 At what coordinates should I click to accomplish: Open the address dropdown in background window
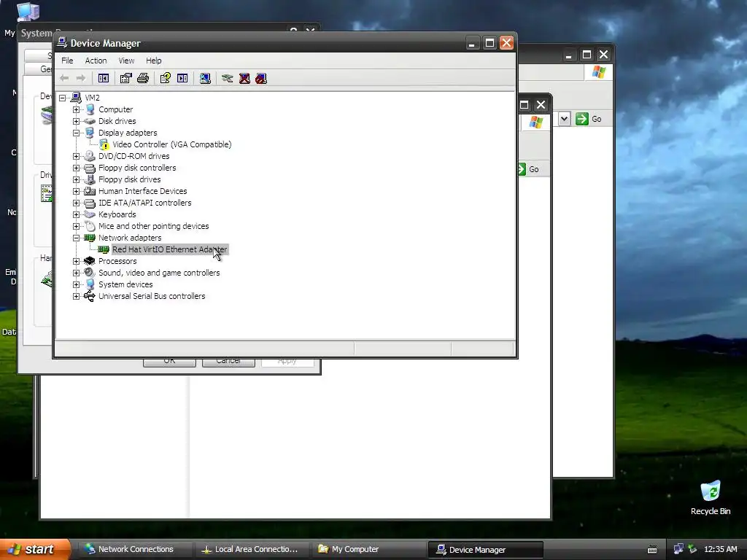pyautogui.click(x=564, y=119)
